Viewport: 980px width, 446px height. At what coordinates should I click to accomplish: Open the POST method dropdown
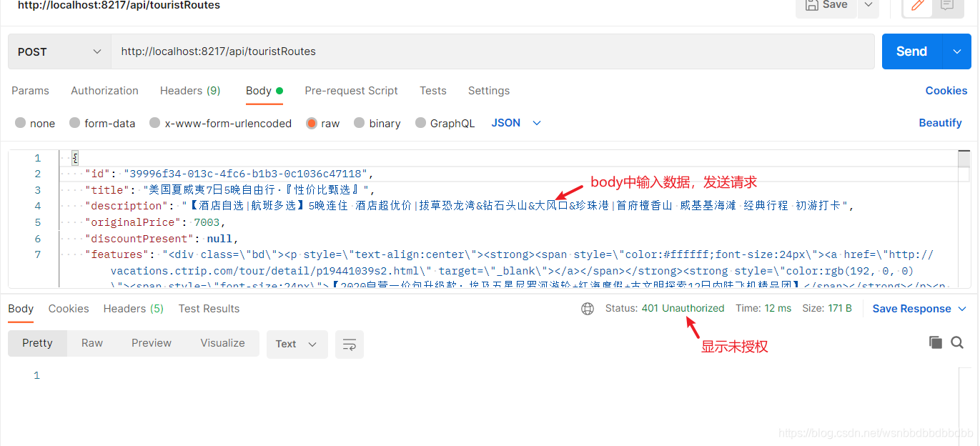(59, 51)
